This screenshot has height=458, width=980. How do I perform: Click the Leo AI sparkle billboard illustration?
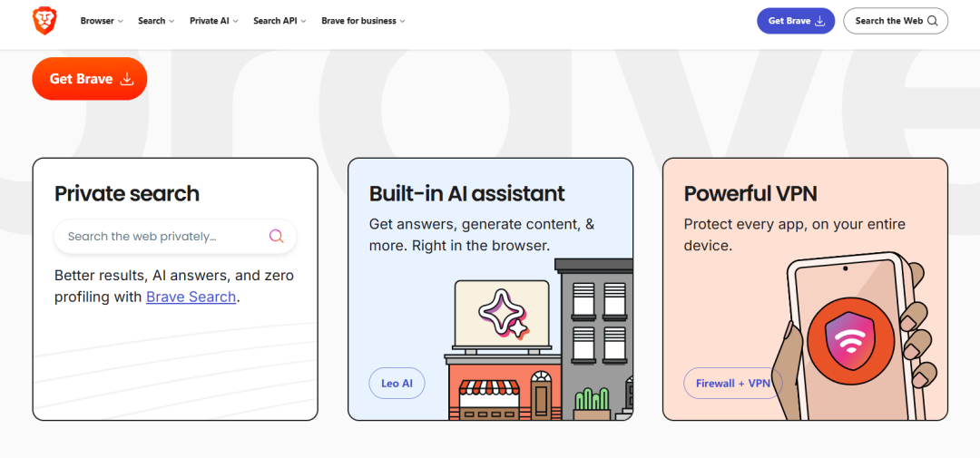[502, 313]
